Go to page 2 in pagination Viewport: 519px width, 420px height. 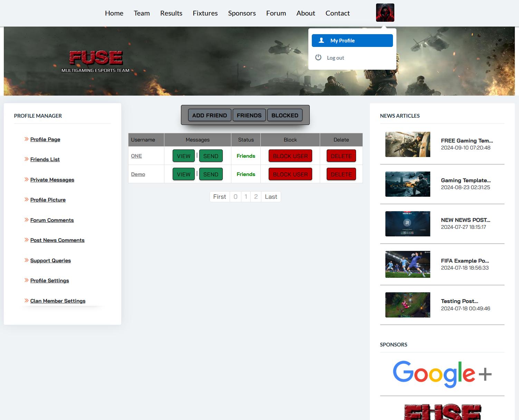pyautogui.click(x=256, y=197)
